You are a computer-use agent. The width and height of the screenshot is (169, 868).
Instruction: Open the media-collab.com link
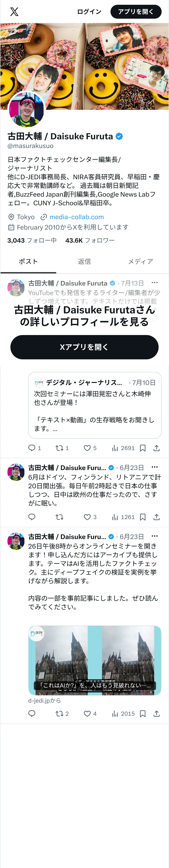[76, 217]
